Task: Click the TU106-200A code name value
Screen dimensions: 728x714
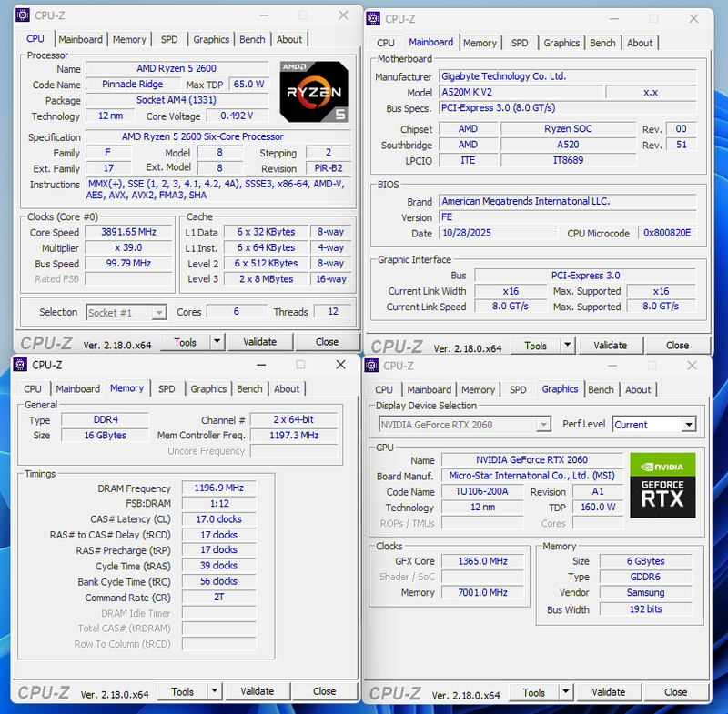Action: pyautogui.click(x=482, y=491)
